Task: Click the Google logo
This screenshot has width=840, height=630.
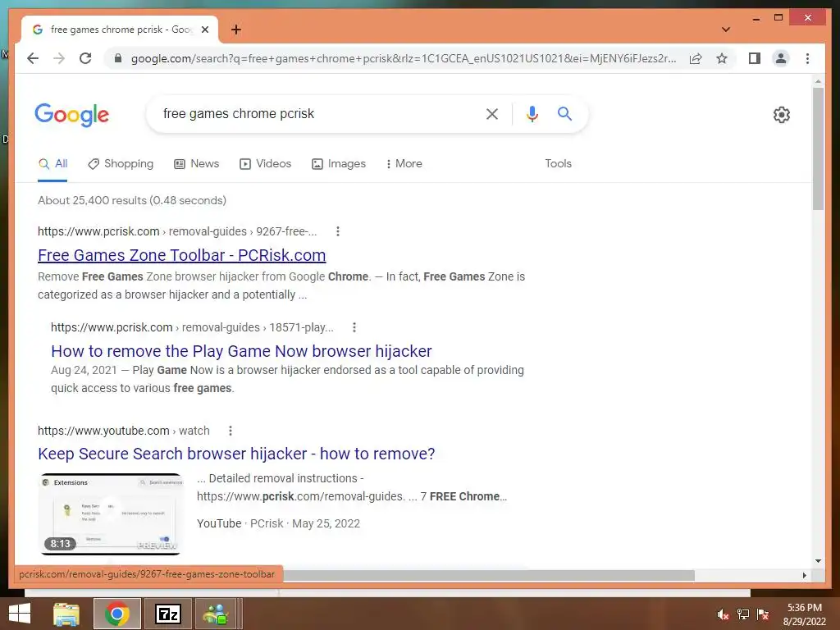Action: click(72, 115)
